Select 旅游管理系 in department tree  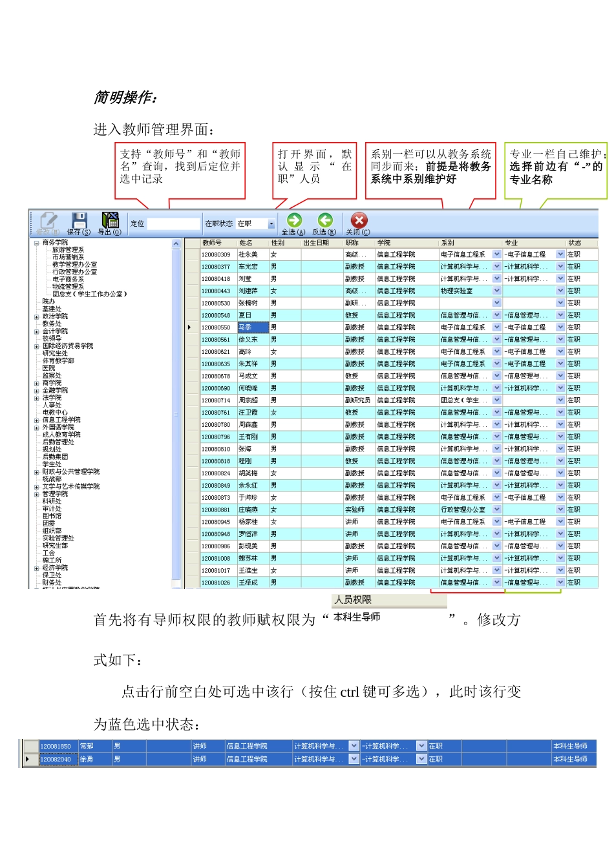68,250
